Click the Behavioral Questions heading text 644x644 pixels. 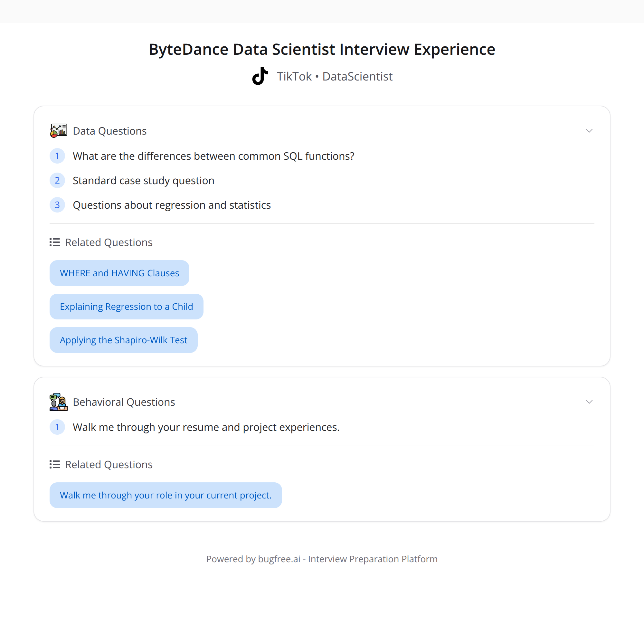[x=124, y=402]
